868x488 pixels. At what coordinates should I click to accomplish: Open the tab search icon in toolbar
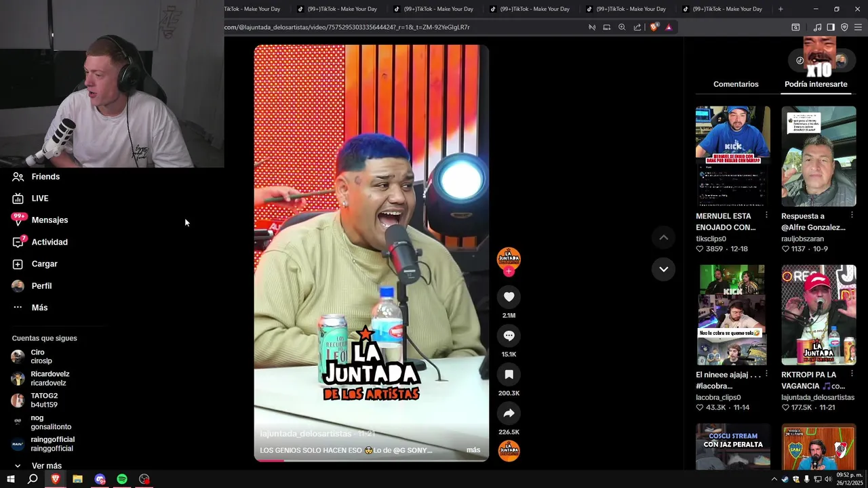click(795, 27)
